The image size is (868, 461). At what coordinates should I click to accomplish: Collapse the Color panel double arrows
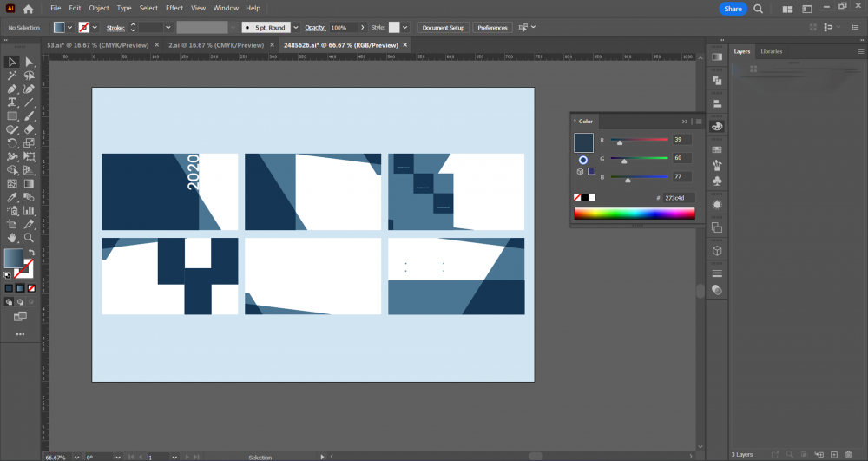pyautogui.click(x=685, y=122)
